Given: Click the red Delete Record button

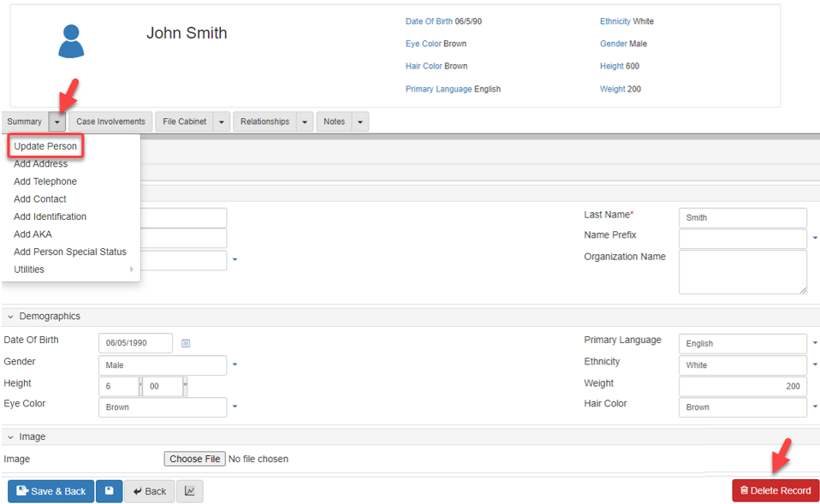Looking at the screenshot, I should pos(775,490).
